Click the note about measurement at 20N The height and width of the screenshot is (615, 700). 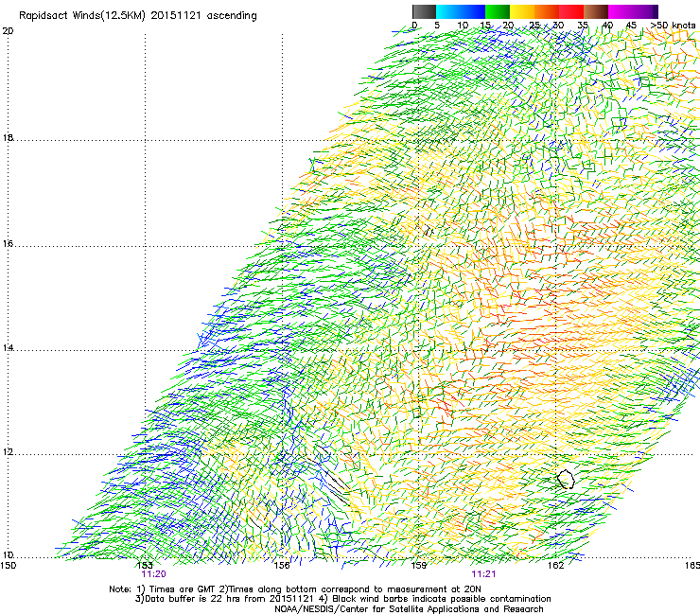tap(350, 589)
